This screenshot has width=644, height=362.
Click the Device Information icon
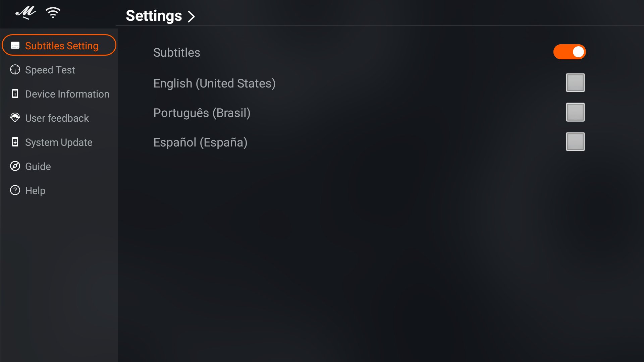click(15, 94)
